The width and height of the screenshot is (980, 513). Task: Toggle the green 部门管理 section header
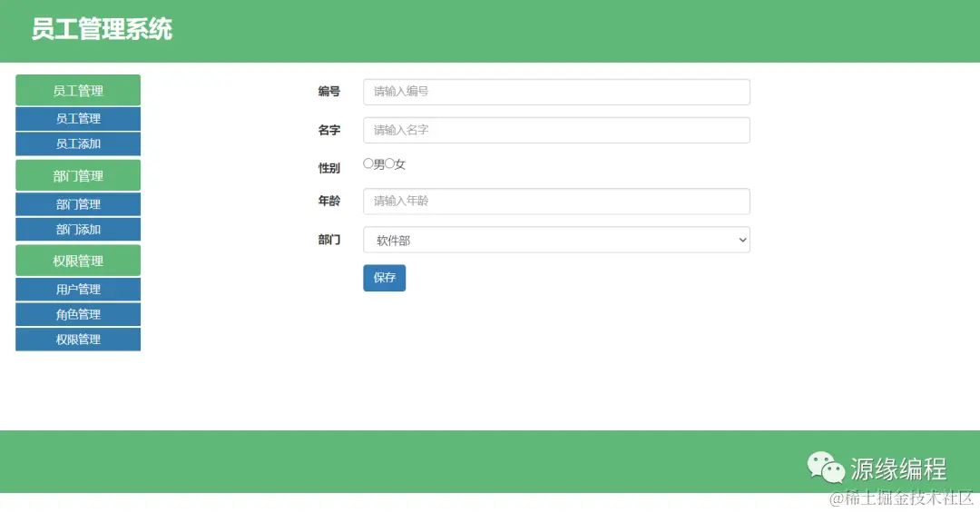[78, 175]
